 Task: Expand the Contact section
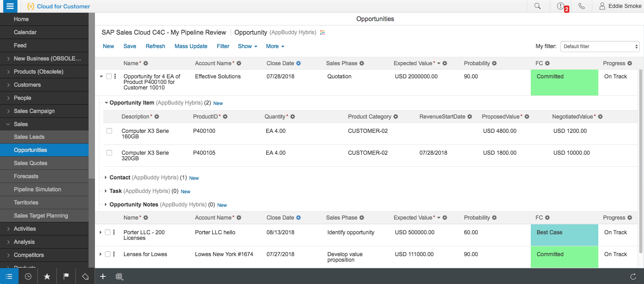106,177
